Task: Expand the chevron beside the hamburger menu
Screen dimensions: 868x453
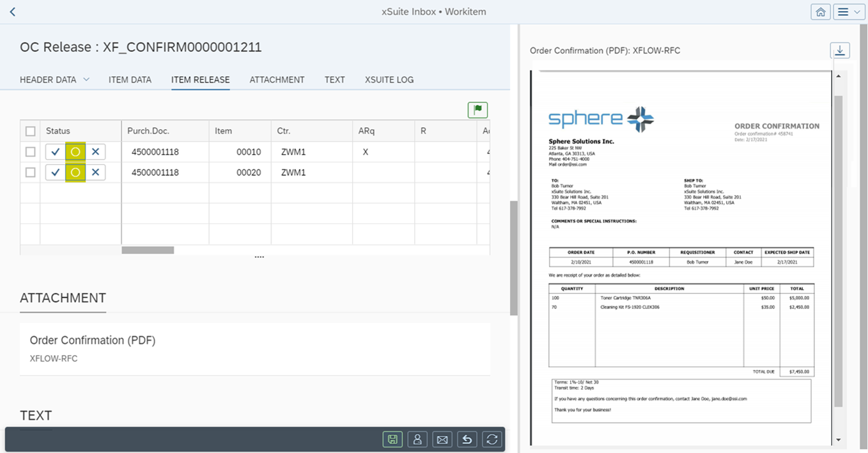Action: pos(856,12)
